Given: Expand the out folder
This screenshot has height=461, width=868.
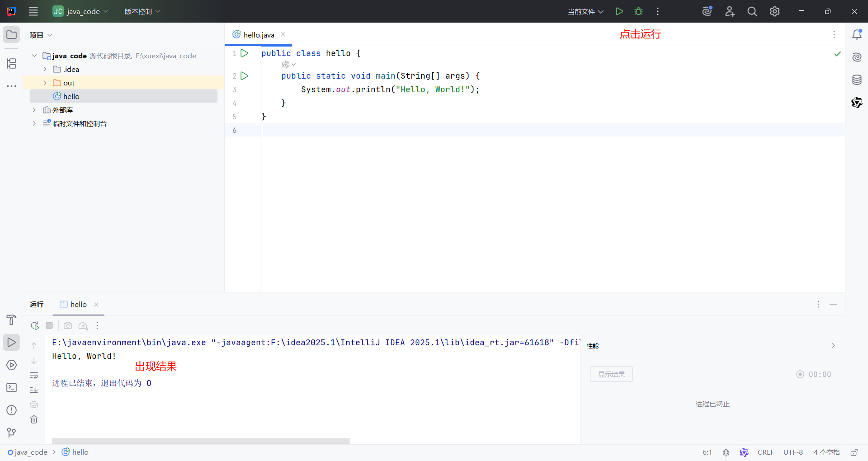Looking at the screenshot, I should 45,83.
